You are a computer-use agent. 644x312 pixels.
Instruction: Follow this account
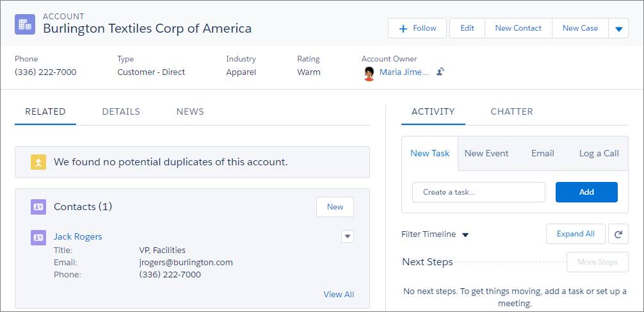click(417, 28)
